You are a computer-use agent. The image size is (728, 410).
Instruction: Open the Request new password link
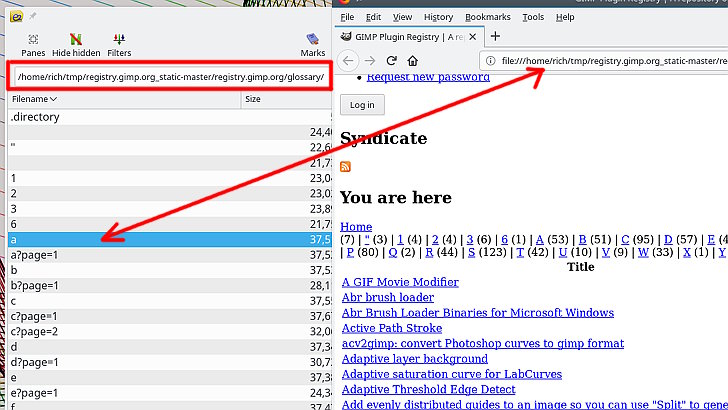pos(428,77)
